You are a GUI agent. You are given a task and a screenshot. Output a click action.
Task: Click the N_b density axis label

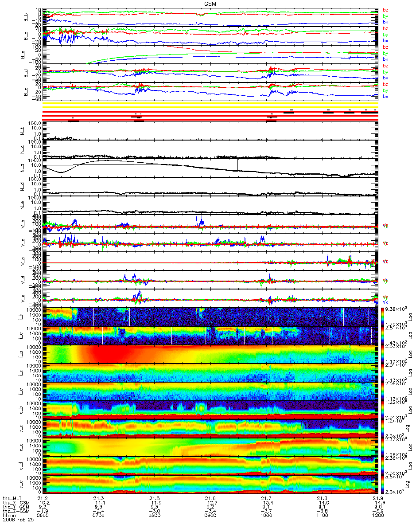point(23,131)
